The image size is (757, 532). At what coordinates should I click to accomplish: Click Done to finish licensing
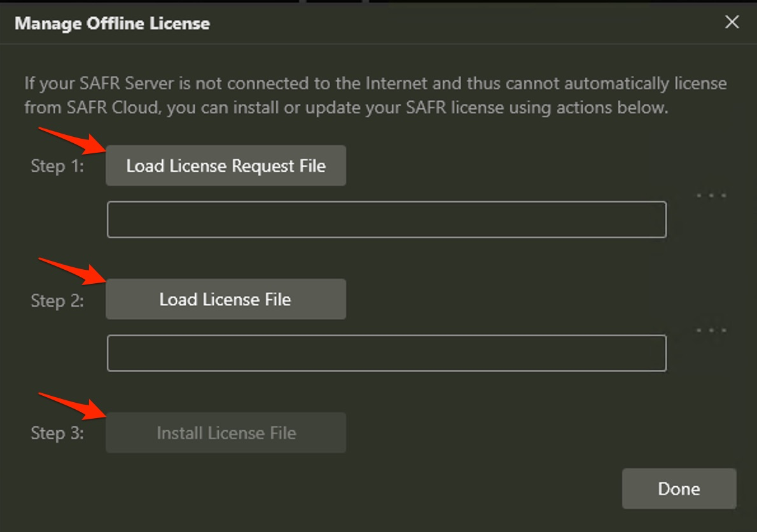point(679,489)
